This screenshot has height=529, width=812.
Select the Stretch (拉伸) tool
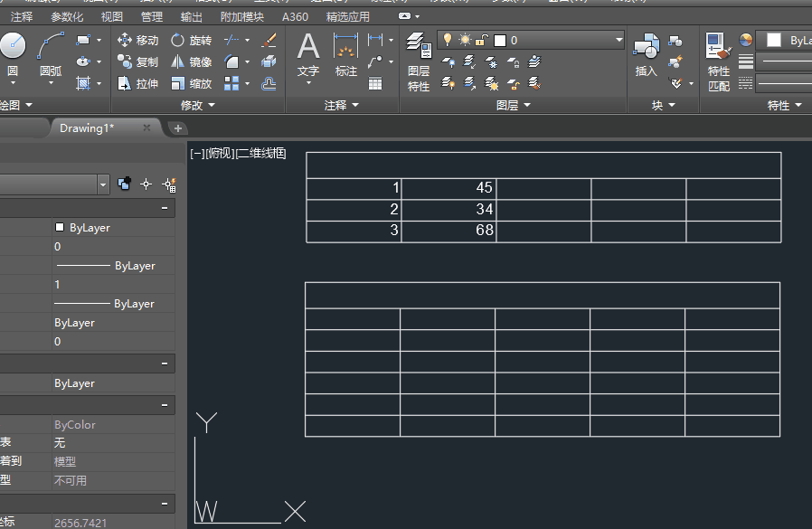pos(137,83)
